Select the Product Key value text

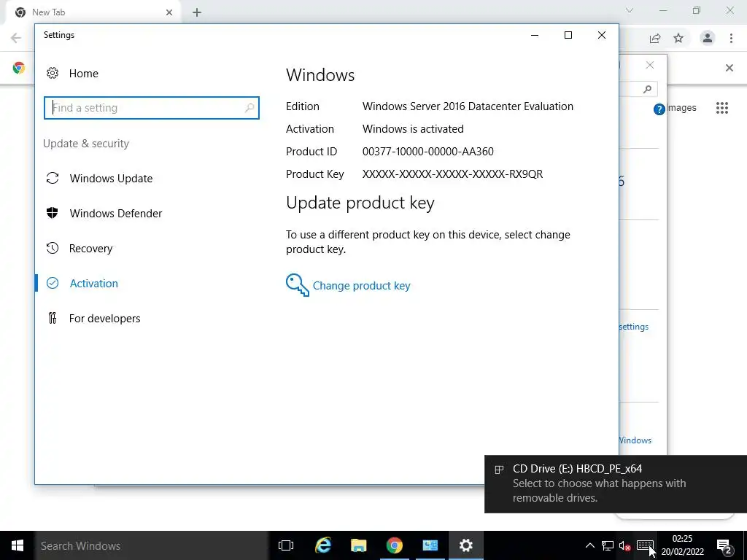coord(452,174)
